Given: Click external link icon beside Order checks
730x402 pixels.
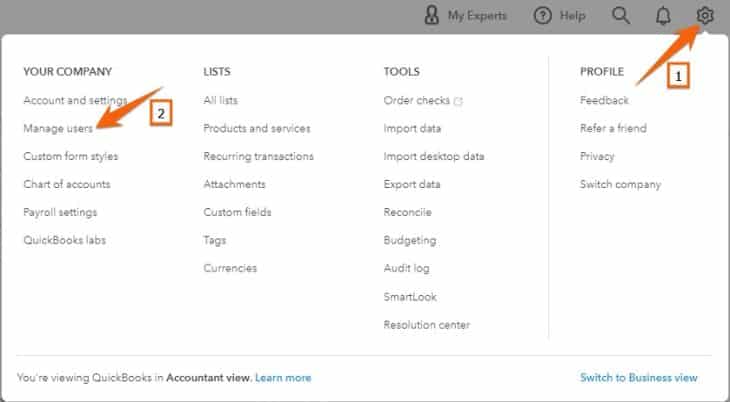Looking at the screenshot, I should click(458, 101).
